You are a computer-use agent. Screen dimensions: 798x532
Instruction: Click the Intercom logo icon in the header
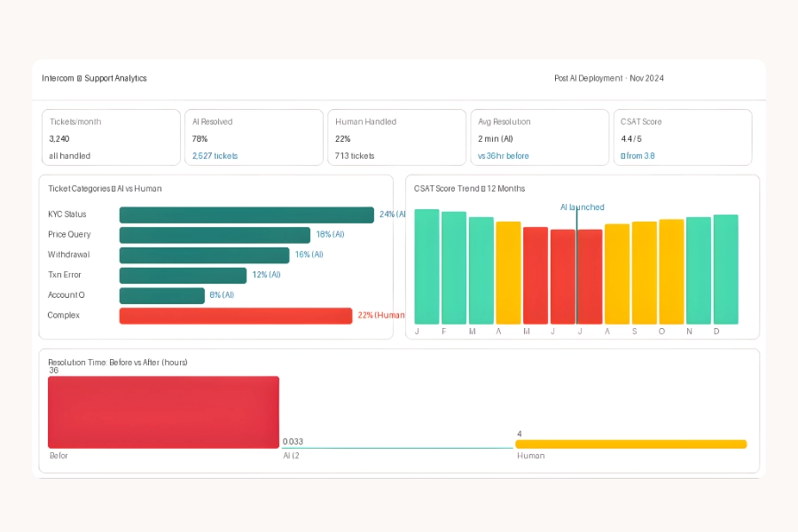coord(80,78)
